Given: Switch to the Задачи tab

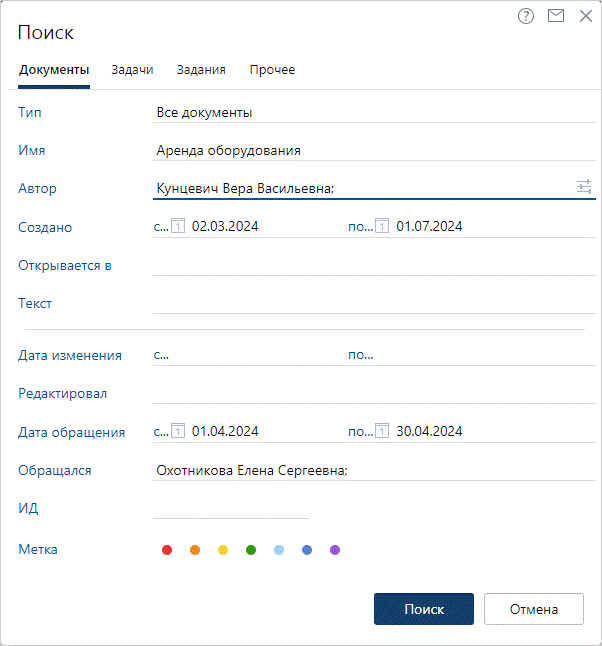Looking at the screenshot, I should (132, 70).
